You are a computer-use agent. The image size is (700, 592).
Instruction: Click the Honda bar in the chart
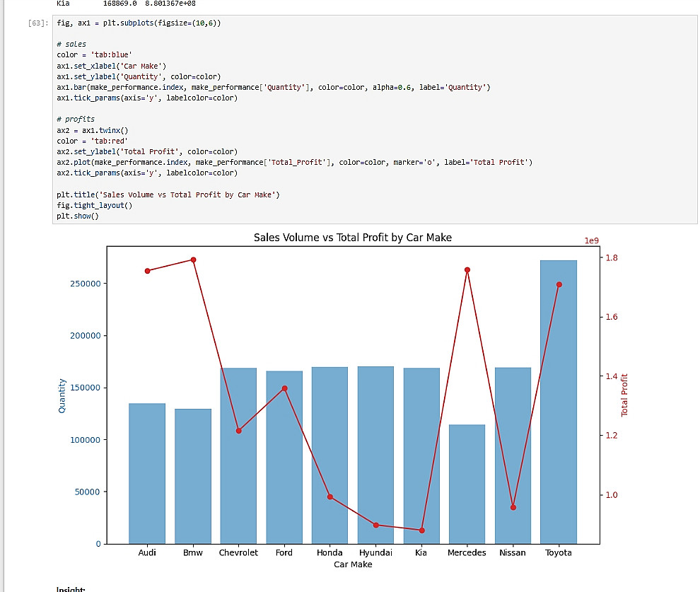coord(329,455)
